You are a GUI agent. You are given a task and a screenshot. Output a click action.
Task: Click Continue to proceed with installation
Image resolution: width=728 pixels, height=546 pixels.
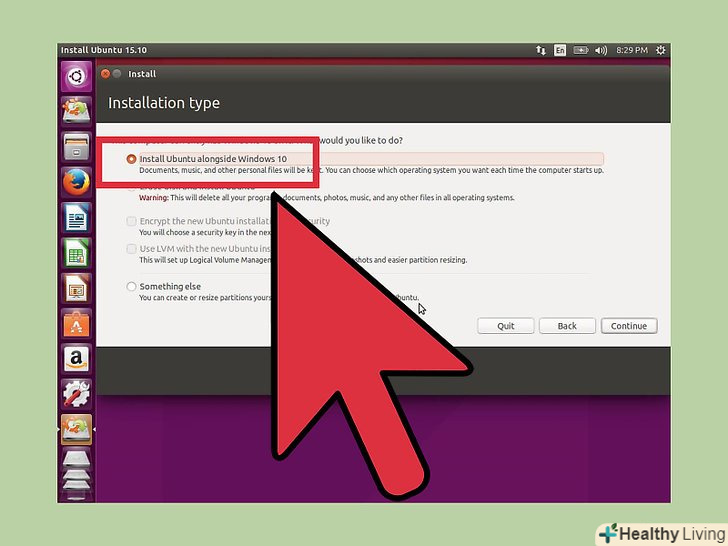[x=629, y=326]
